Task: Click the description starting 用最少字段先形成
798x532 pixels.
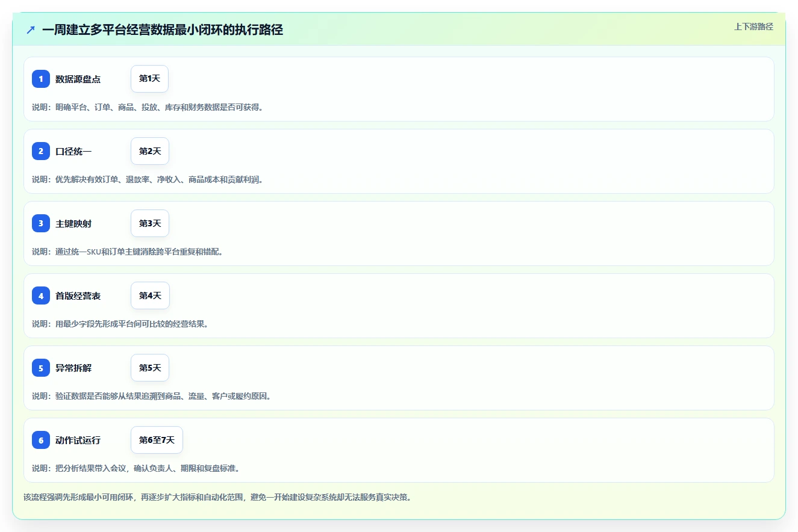Action: coord(120,324)
